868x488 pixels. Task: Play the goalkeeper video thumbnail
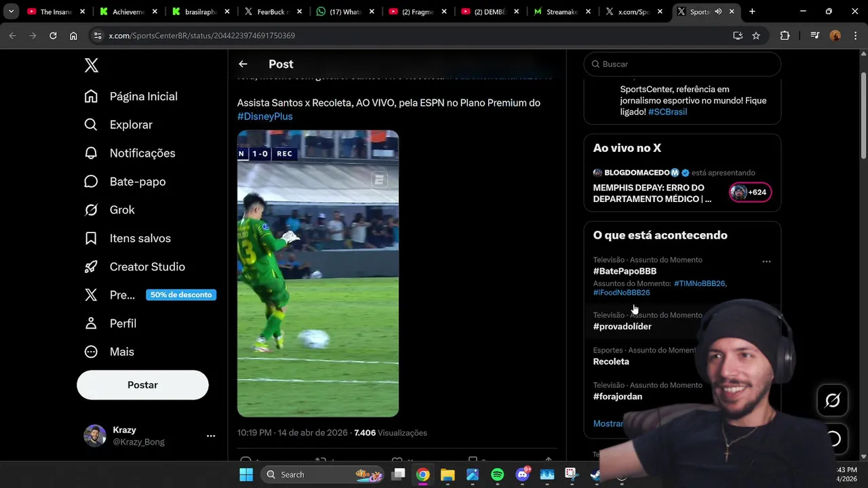(318, 273)
